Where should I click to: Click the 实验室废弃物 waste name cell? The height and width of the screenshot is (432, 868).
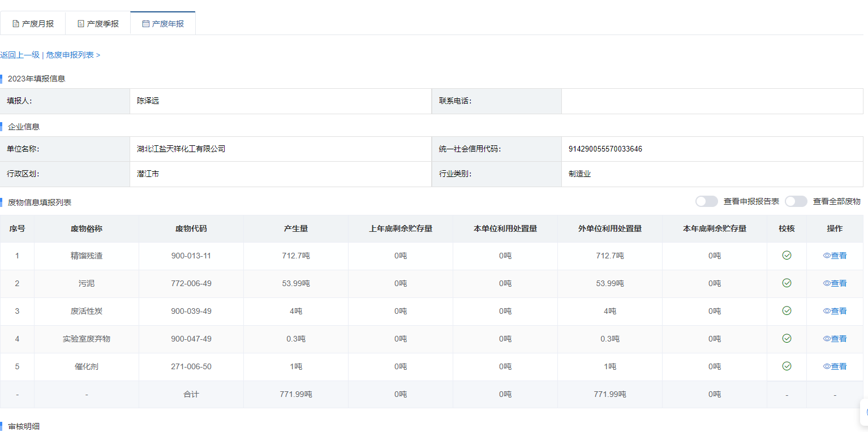(87, 339)
